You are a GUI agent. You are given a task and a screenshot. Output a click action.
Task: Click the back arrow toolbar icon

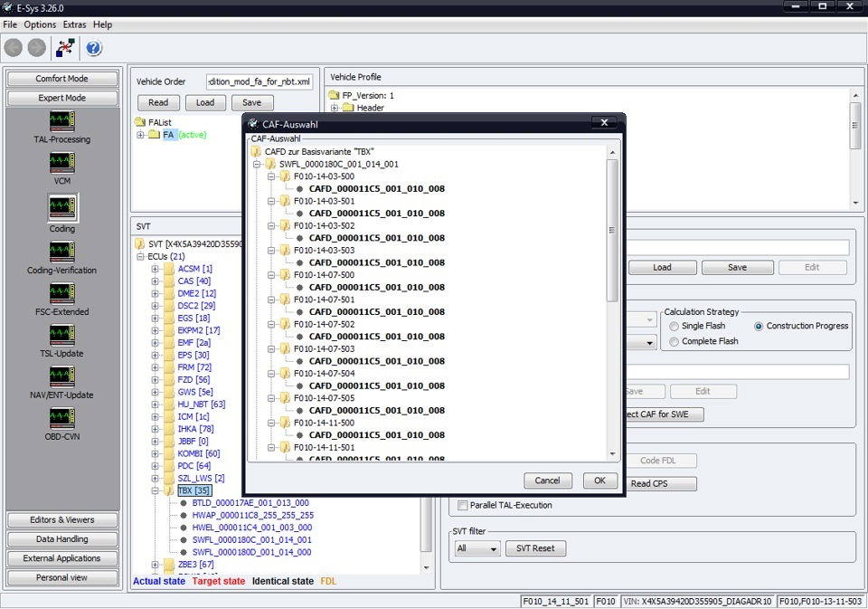(14, 48)
